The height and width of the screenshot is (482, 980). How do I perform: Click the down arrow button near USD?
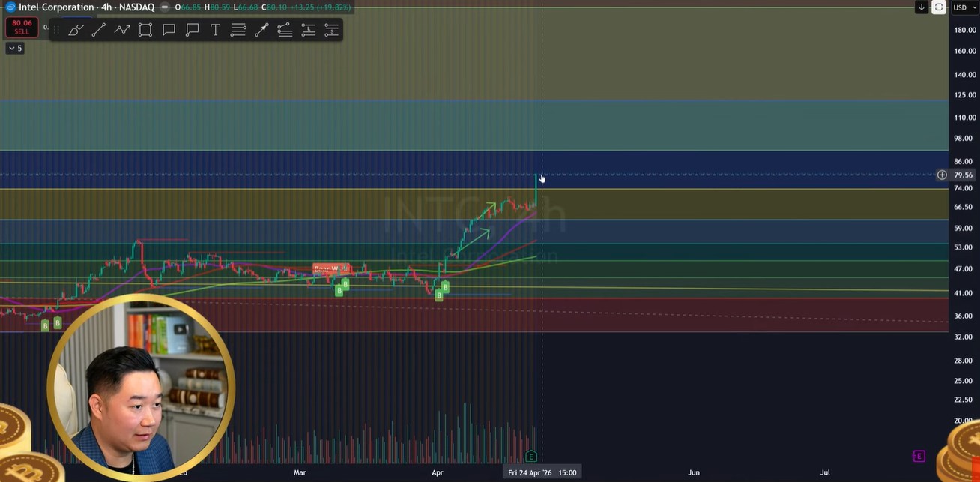[x=922, y=7]
